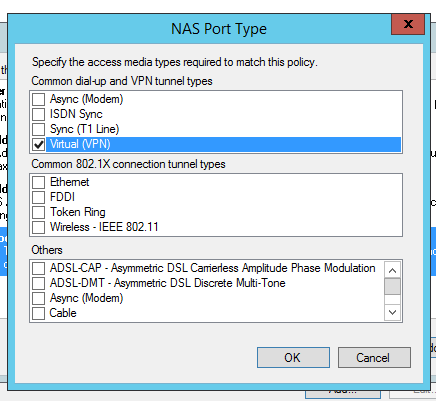Check Async (Modem) under Others
This screenshot has height=401, width=436.
[x=39, y=298]
